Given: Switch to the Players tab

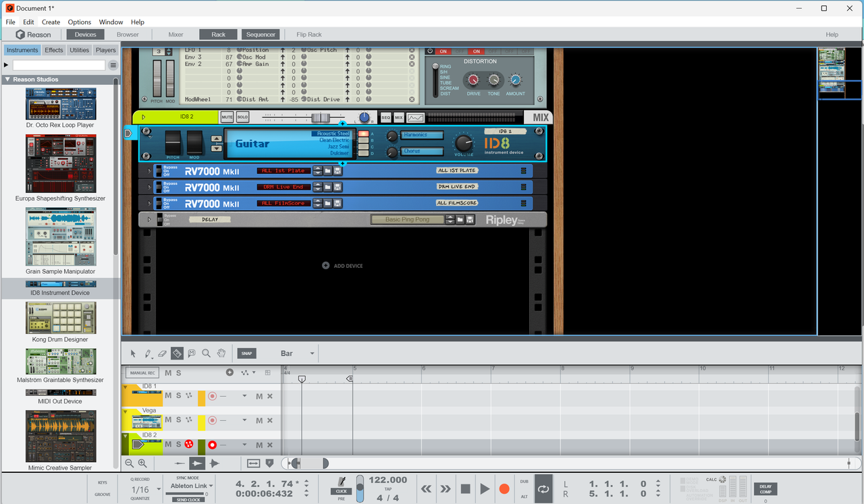Looking at the screenshot, I should (105, 50).
